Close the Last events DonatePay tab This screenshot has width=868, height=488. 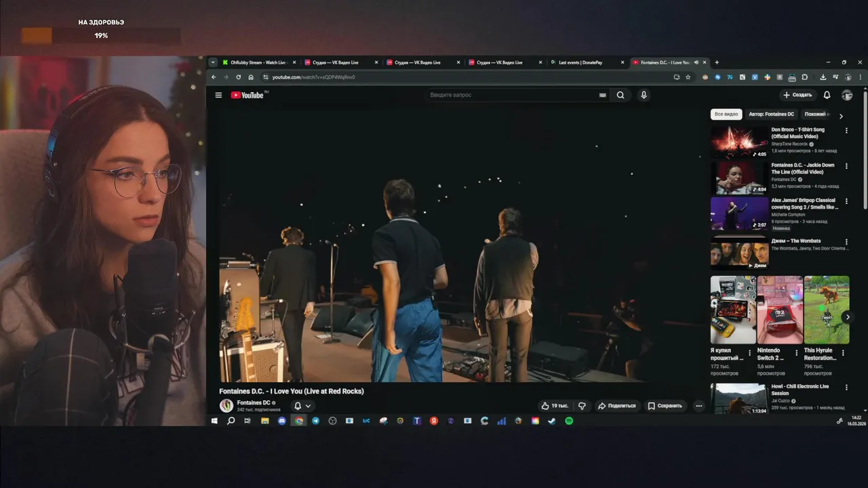(622, 62)
